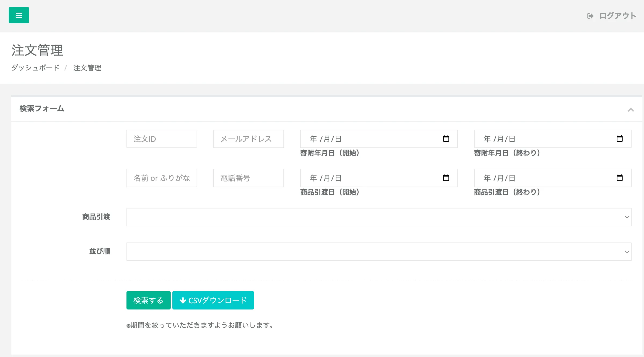The height and width of the screenshot is (357, 644).
Task: Click the logout arrow icon
Action: tap(590, 16)
